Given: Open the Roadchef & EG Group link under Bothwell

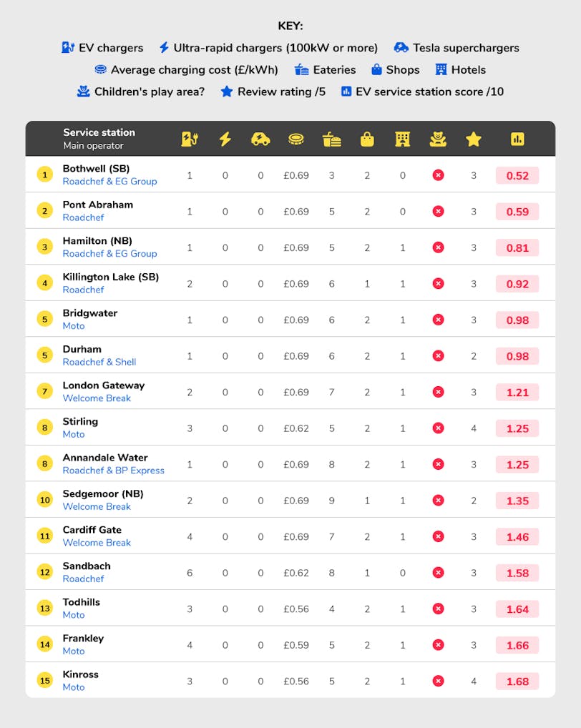Looking at the screenshot, I should (109, 182).
